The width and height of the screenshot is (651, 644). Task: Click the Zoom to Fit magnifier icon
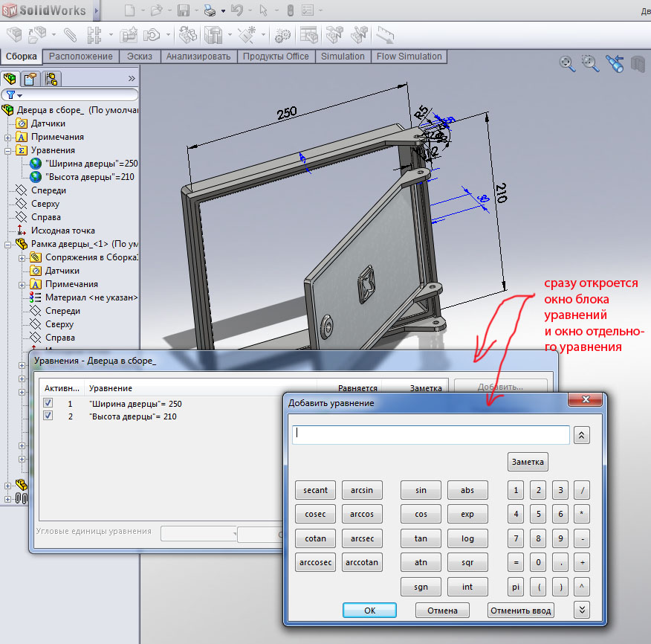567,64
